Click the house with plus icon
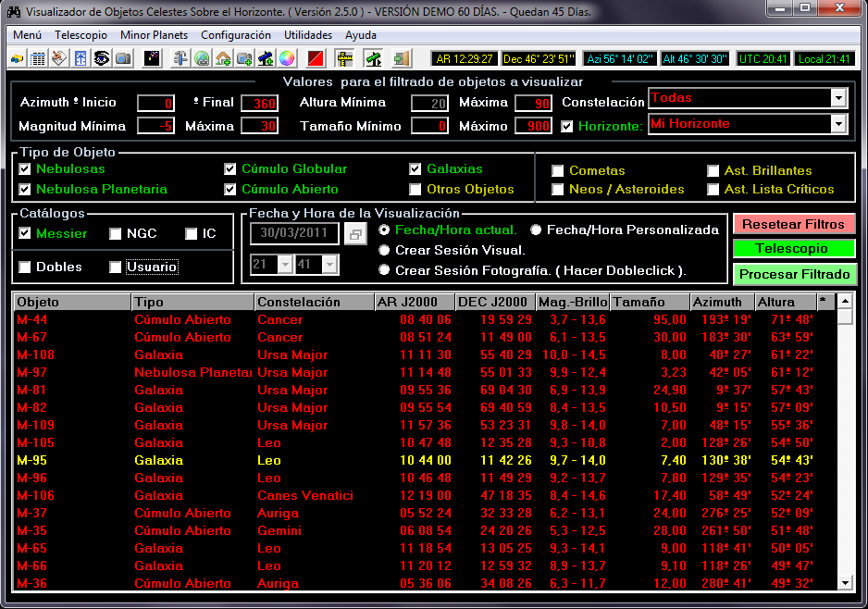Image resolution: width=868 pixels, height=609 pixels. click(x=223, y=58)
